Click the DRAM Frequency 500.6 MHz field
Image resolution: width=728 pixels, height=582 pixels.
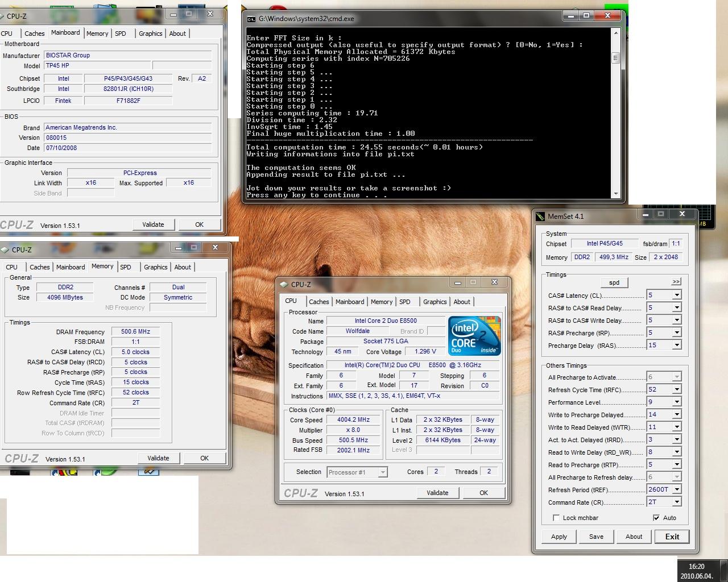click(135, 332)
